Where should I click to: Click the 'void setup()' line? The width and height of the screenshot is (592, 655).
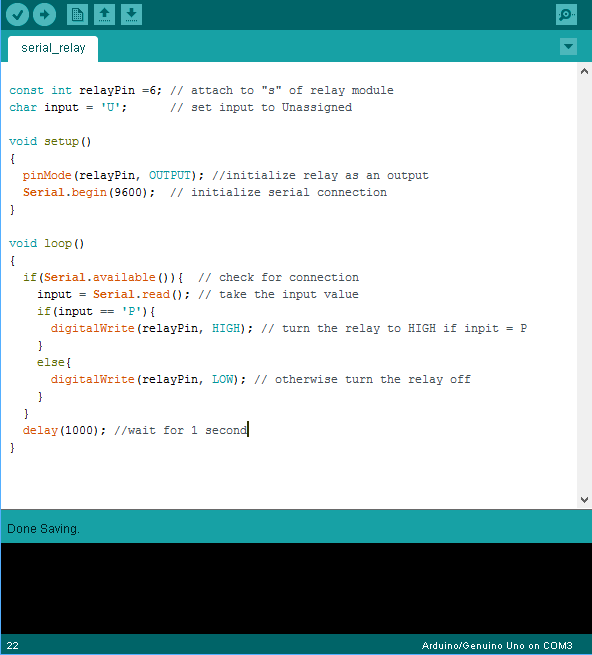coord(50,142)
